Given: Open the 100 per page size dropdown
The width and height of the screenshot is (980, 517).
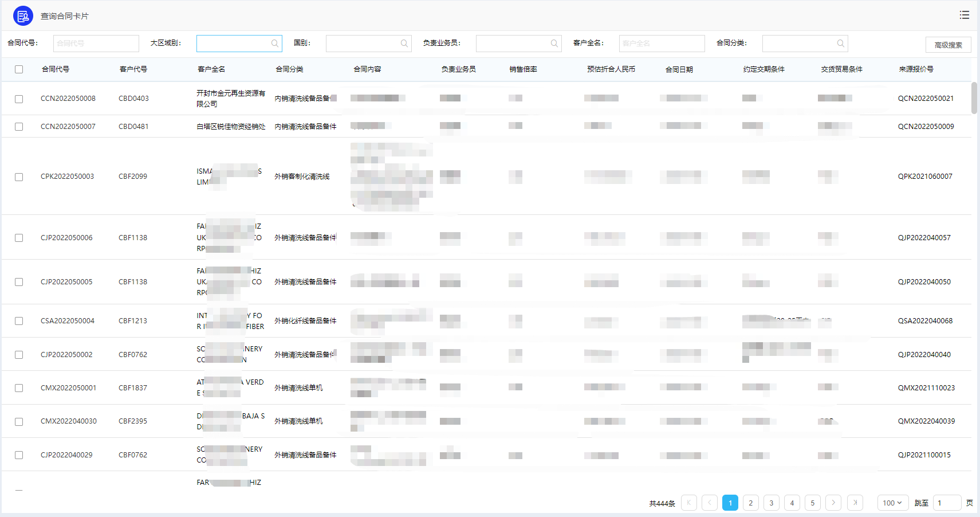Looking at the screenshot, I should 893,503.
